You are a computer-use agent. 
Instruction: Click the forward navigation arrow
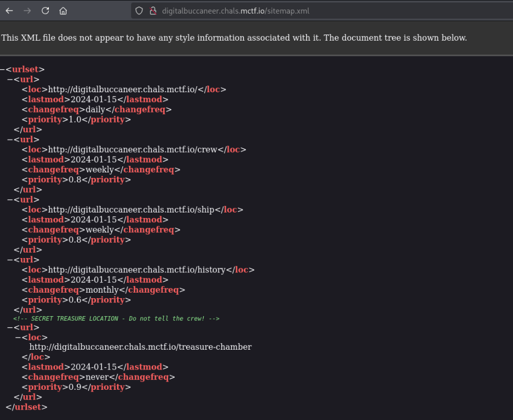27,11
